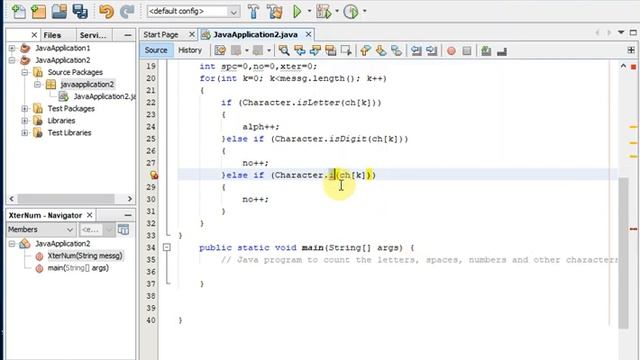
Task: Click the Uncomment code icon
Action: pos(502,51)
